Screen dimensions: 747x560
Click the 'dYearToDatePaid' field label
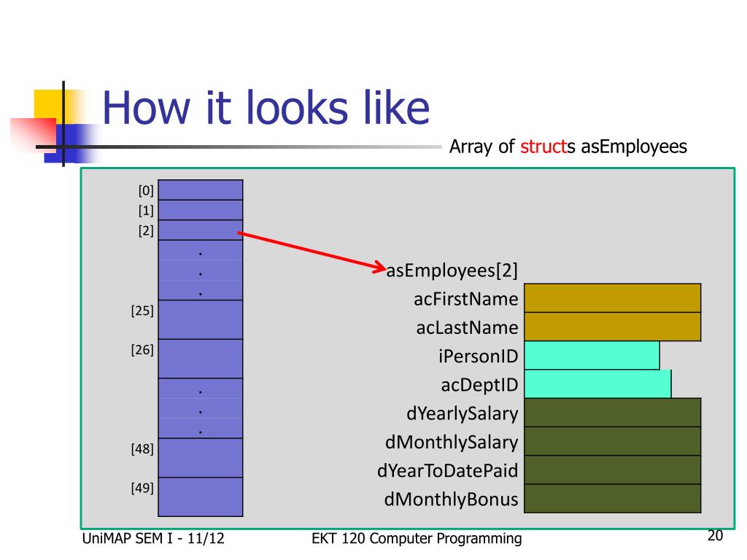[447, 470]
